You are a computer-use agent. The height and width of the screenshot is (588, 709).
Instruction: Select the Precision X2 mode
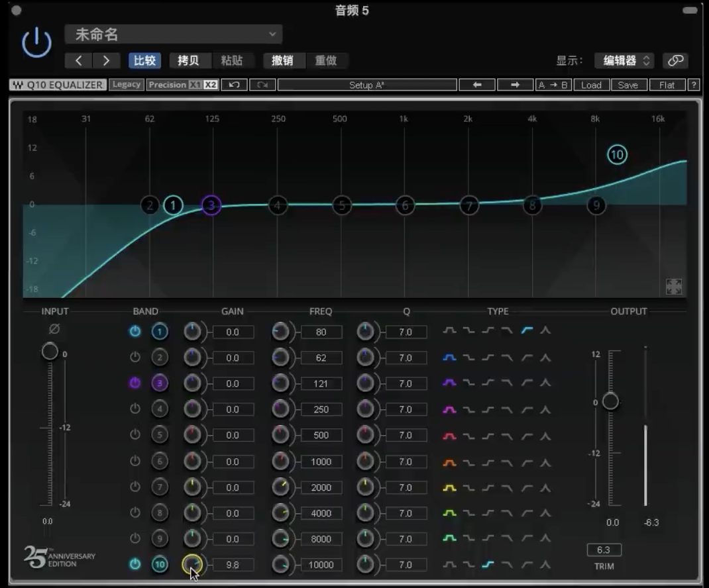[210, 85]
